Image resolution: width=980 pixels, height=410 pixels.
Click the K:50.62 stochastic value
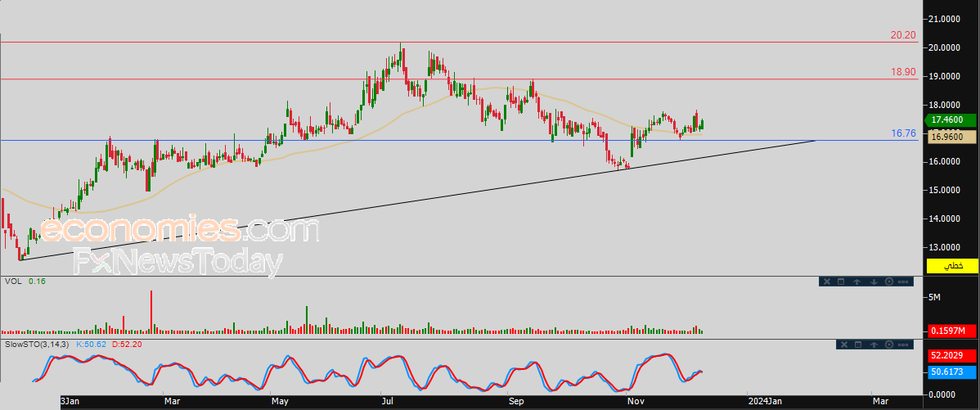pyautogui.click(x=92, y=345)
